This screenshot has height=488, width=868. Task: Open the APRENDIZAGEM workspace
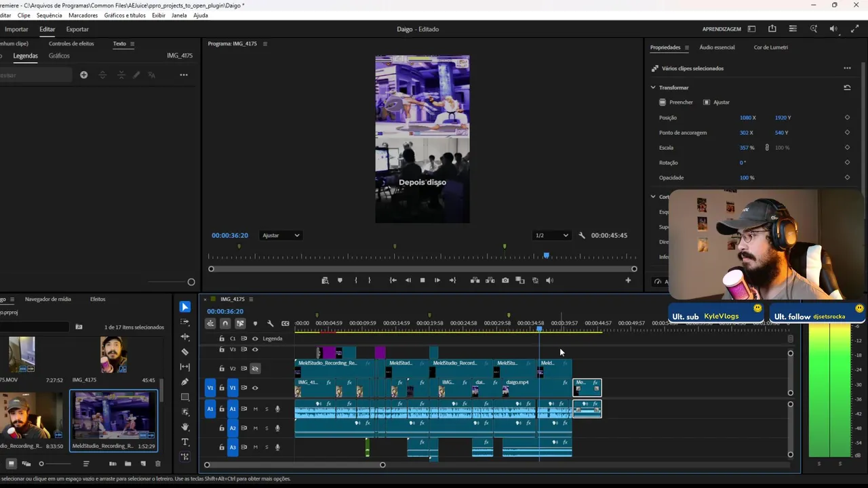[x=722, y=29]
